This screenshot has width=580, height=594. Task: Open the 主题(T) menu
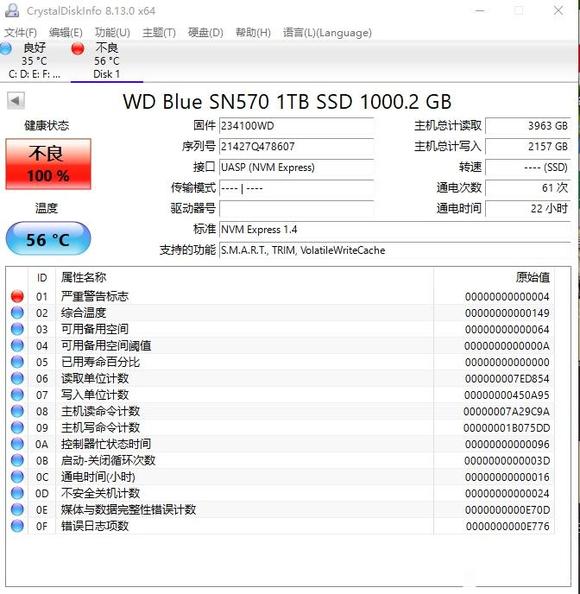click(x=159, y=33)
